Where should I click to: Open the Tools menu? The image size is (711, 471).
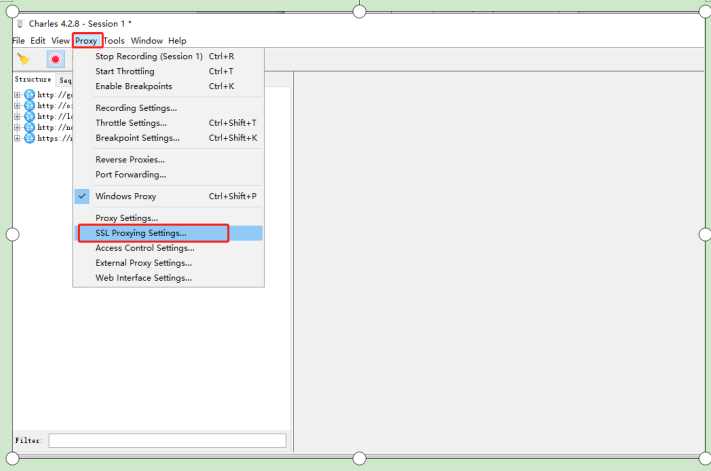pos(114,41)
